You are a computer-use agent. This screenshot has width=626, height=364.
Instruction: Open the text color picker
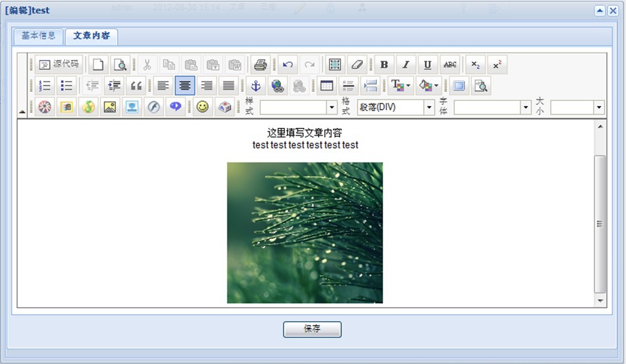(x=399, y=86)
